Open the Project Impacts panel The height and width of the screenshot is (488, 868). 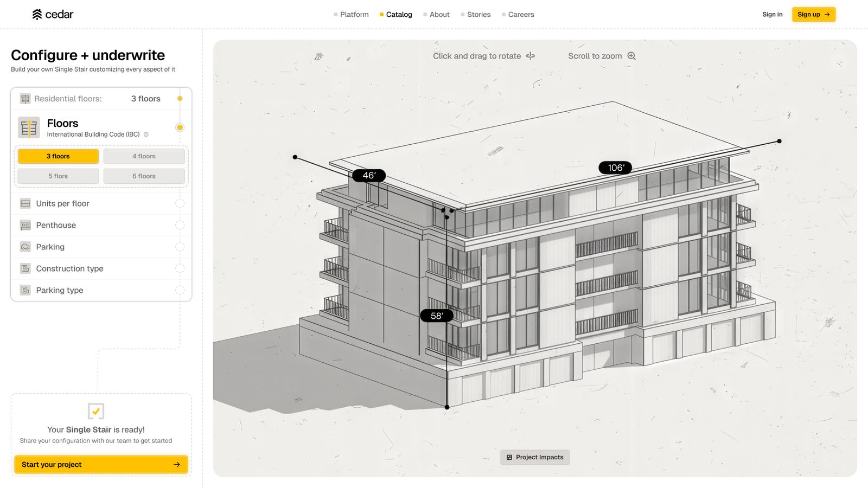tap(535, 457)
